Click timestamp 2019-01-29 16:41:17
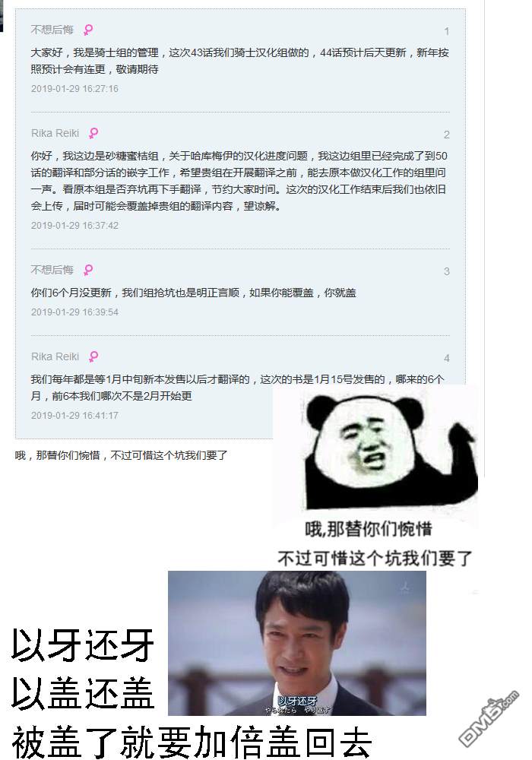Viewport: 532px width, 760px height. (74, 416)
